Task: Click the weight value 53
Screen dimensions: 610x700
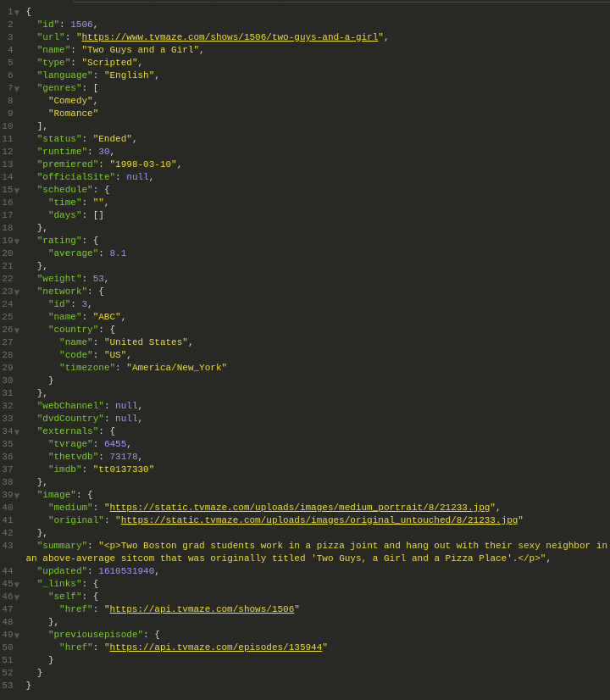Action: (98, 279)
